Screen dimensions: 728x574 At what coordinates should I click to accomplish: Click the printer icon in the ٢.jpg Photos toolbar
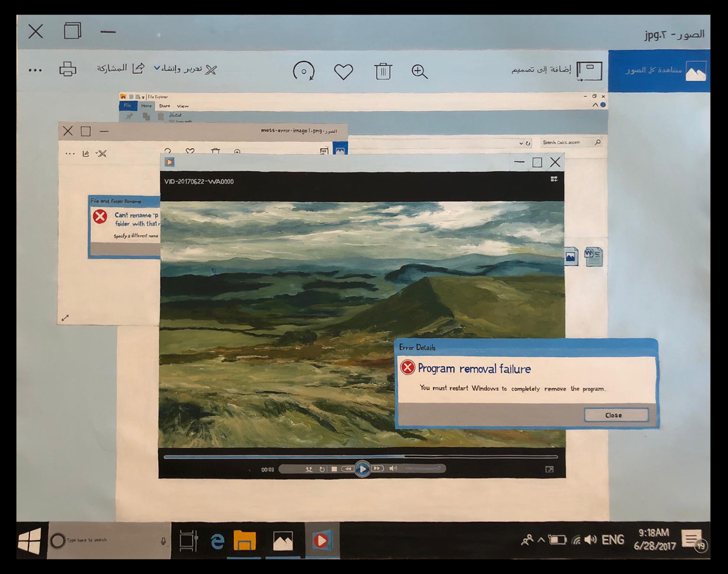pos(68,69)
